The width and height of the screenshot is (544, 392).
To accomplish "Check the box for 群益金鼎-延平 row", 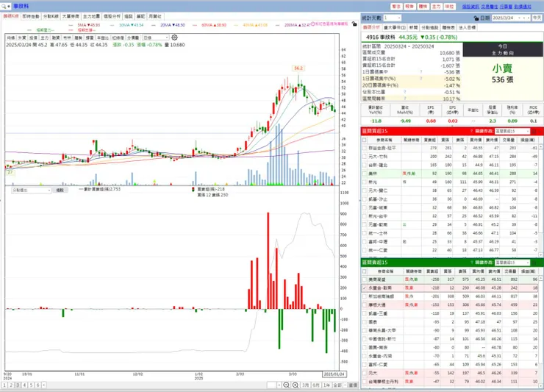I will (x=365, y=148).
